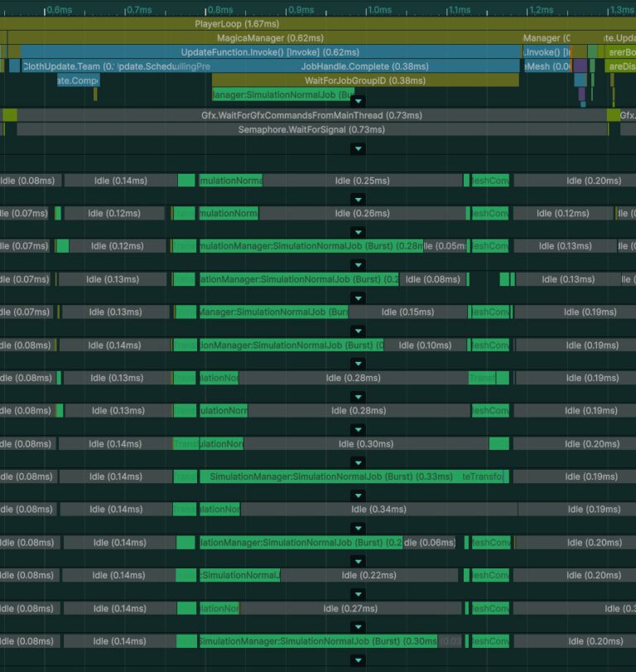
Task: Select the eMesh (0.0 bar
Action: point(547,66)
